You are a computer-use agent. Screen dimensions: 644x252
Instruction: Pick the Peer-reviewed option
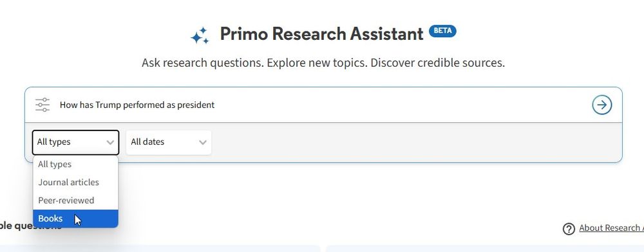pos(75,201)
